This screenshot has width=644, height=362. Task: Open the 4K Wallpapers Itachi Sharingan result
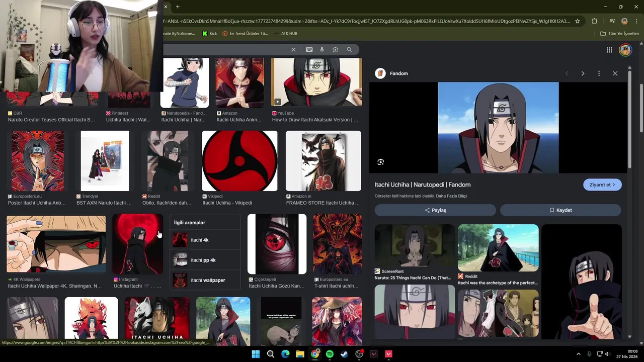[x=56, y=244]
